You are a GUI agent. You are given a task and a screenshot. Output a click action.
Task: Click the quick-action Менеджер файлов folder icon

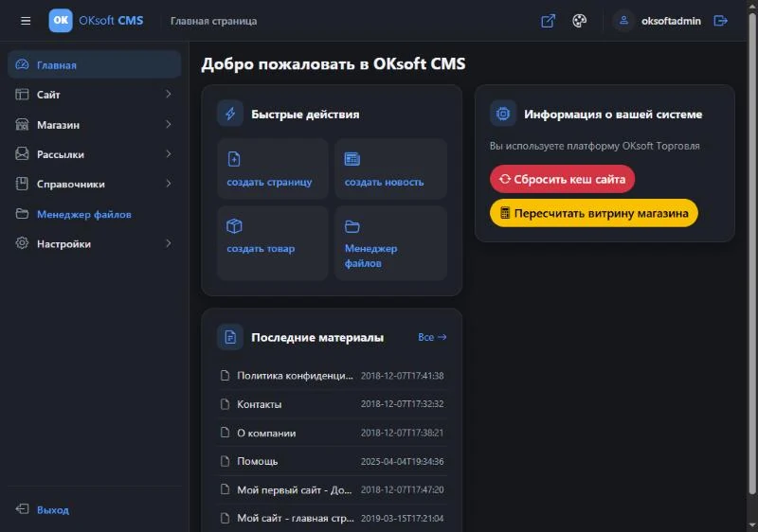click(x=352, y=226)
